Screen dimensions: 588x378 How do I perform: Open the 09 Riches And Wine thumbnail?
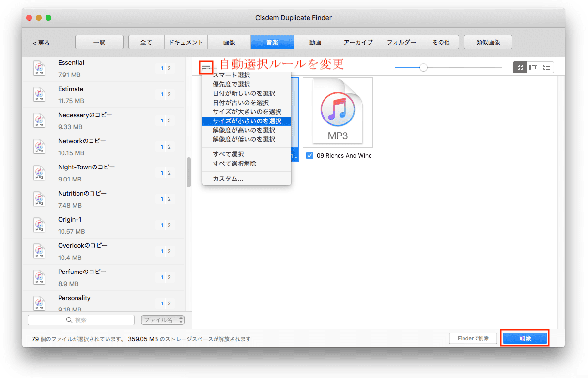pos(338,112)
